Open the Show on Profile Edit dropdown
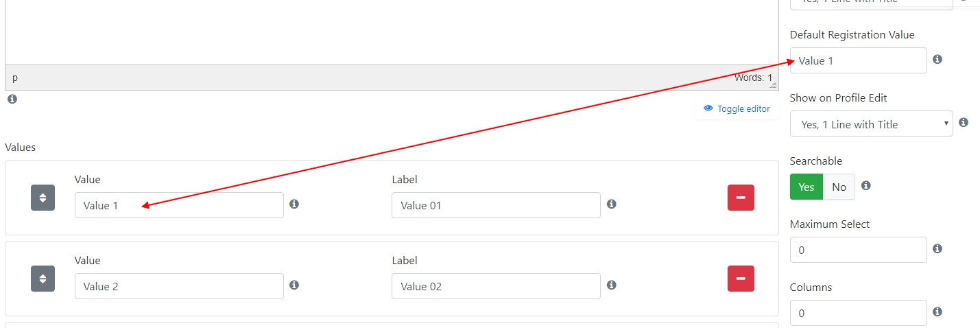 point(871,124)
